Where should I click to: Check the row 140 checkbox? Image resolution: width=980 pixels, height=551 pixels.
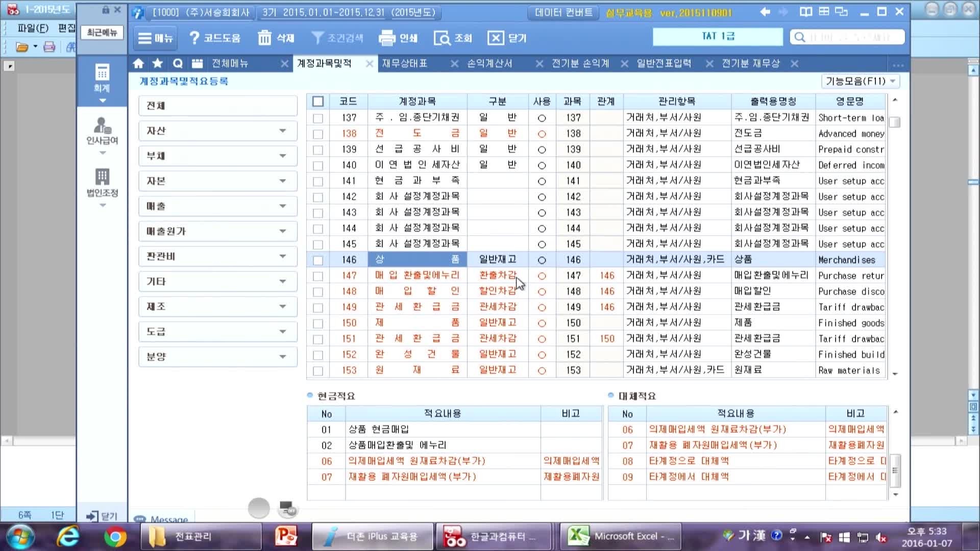[318, 165]
